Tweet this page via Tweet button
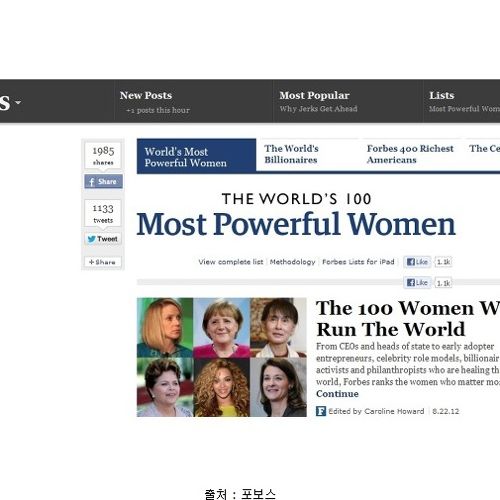500x500 pixels. pos(103,239)
